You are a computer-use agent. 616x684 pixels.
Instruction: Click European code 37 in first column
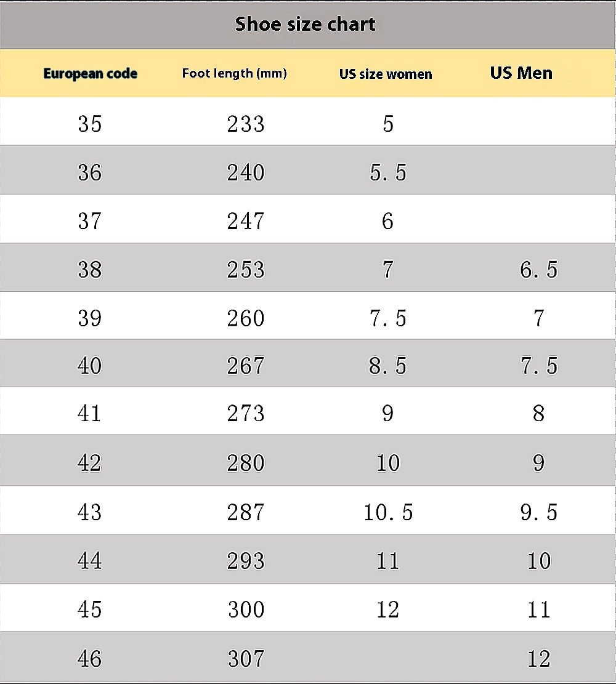90,221
